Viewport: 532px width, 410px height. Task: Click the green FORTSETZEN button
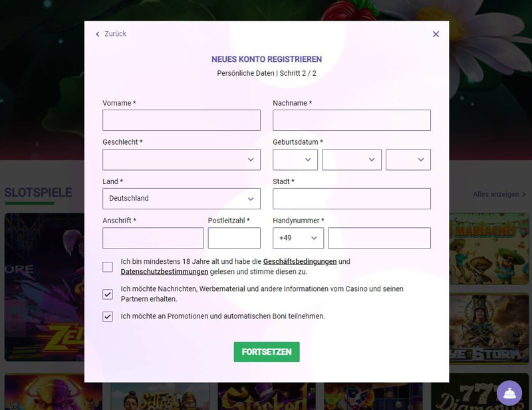point(267,352)
